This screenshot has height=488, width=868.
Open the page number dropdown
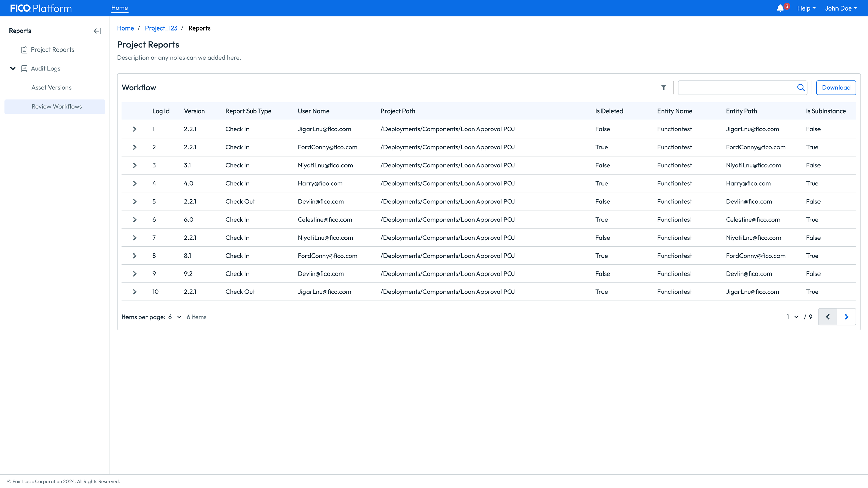792,317
